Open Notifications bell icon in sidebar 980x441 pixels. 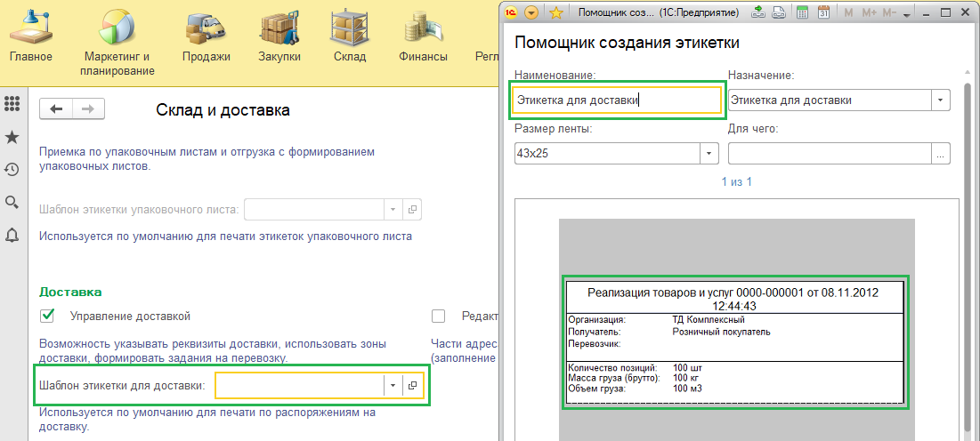(12, 235)
